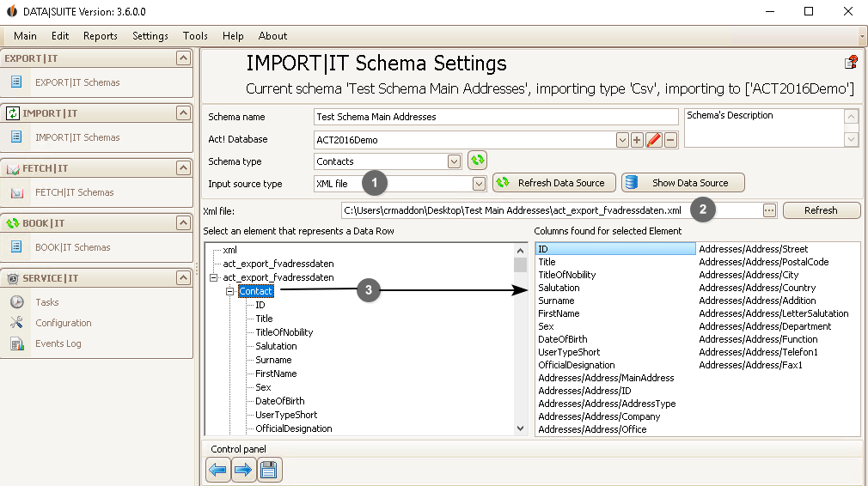The image size is (868, 486).
Task: Collapse the act_export_fvadressdaten tree node
Action: point(214,277)
